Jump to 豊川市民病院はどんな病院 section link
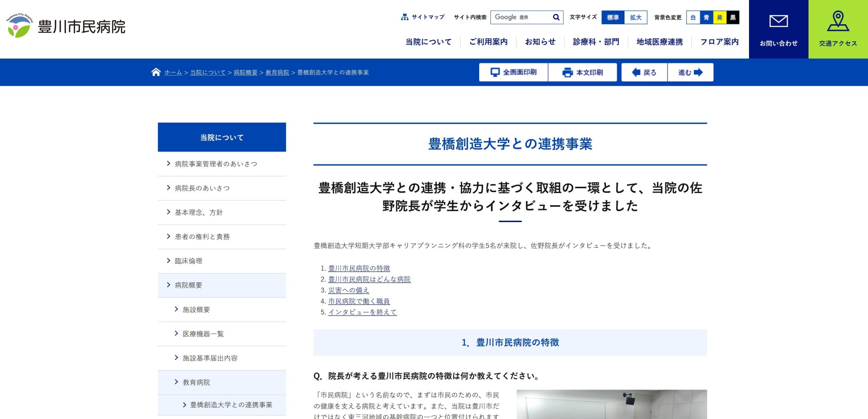This screenshot has height=419, width=868. pos(369,279)
